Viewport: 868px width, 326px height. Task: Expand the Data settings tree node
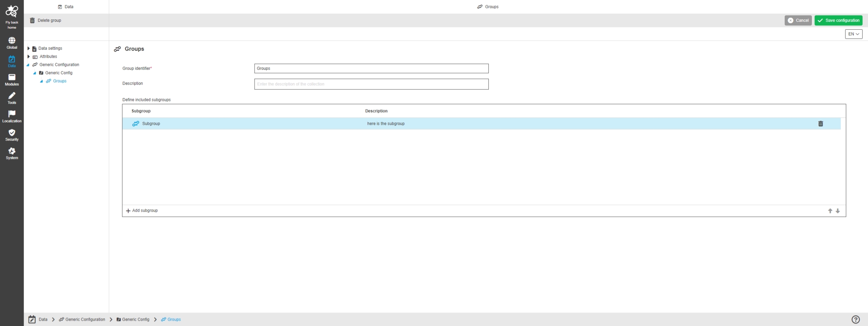click(29, 48)
